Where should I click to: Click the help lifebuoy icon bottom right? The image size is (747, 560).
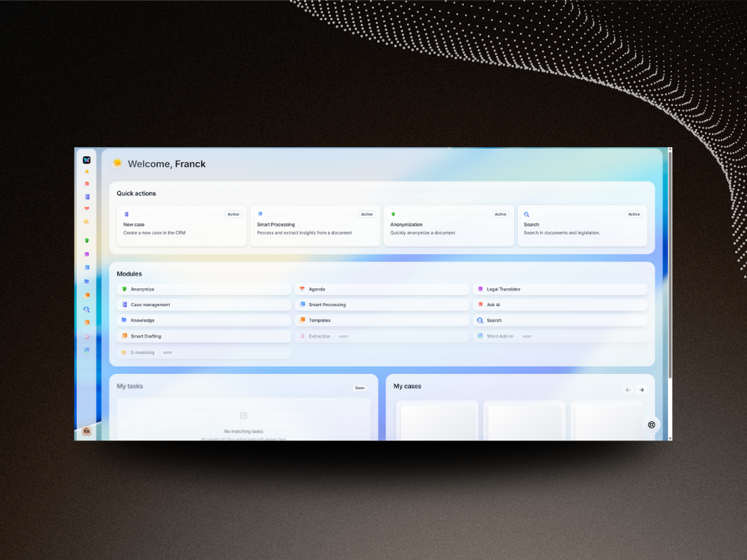point(651,425)
